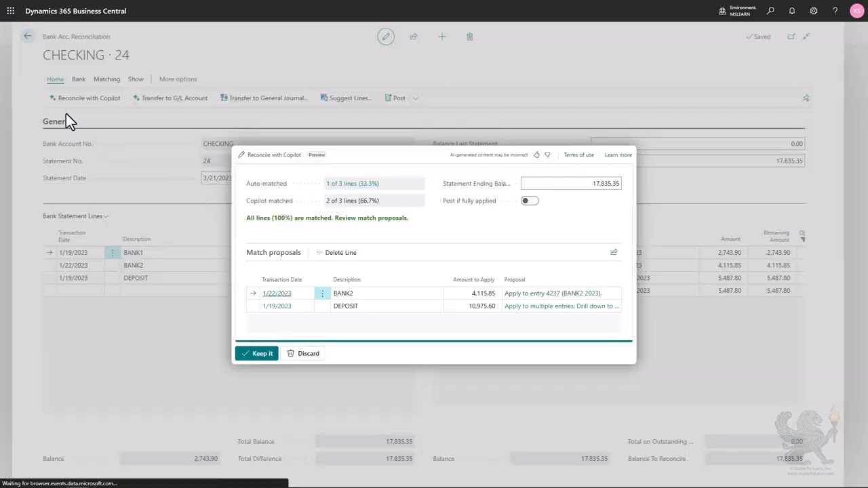The image size is (868, 488).
Task: Open row options for BANK1 statement line
Action: tap(113, 253)
